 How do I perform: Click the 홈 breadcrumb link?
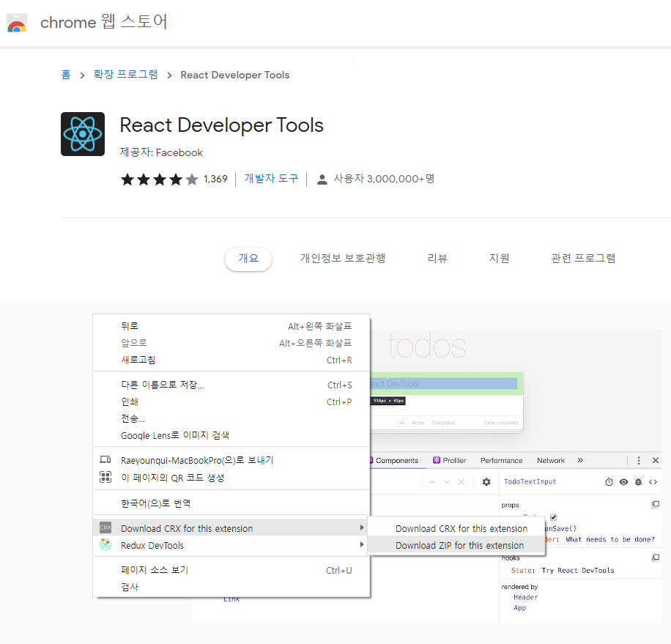click(x=65, y=75)
